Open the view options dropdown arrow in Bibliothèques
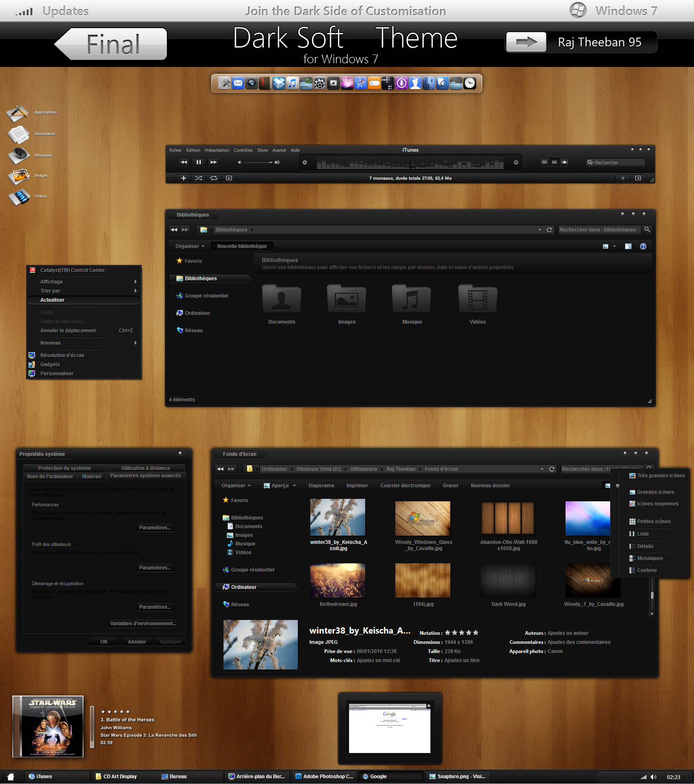The image size is (694, 784). [614, 246]
